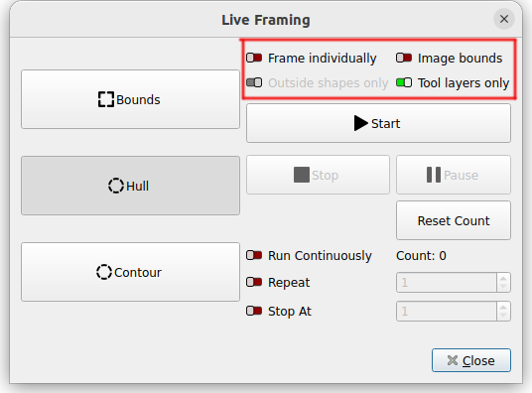Click the Start play button

[x=378, y=123]
